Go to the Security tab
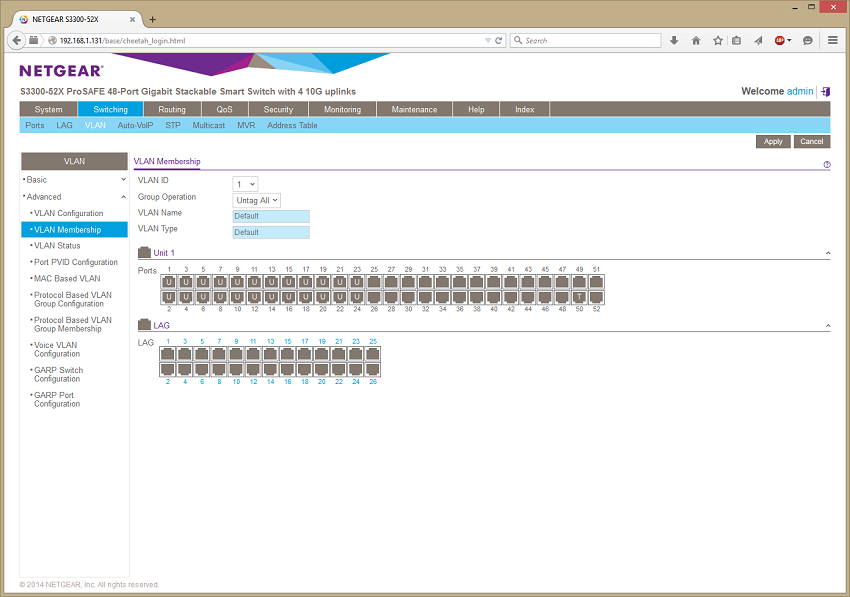This screenshot has height=597, width=850. point(278,109)
